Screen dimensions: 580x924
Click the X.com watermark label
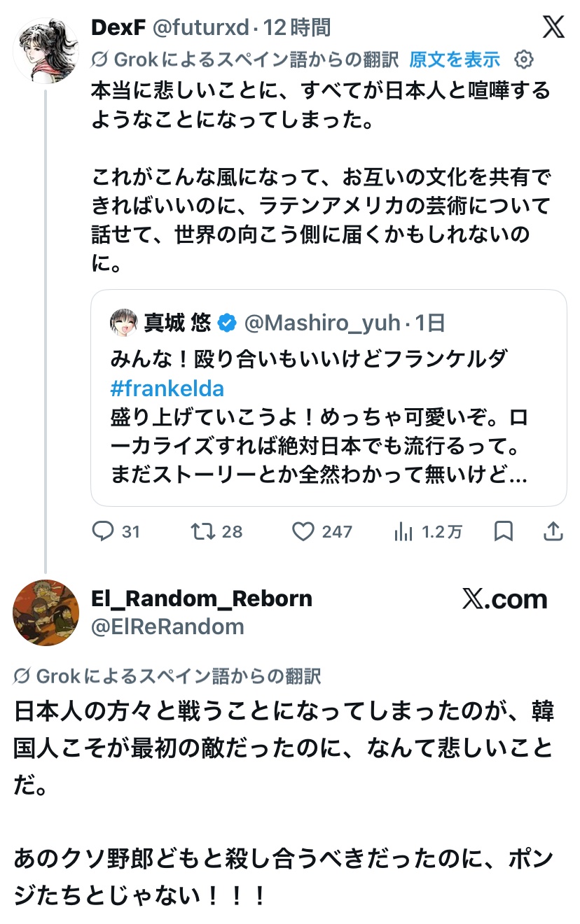point(504,600)
